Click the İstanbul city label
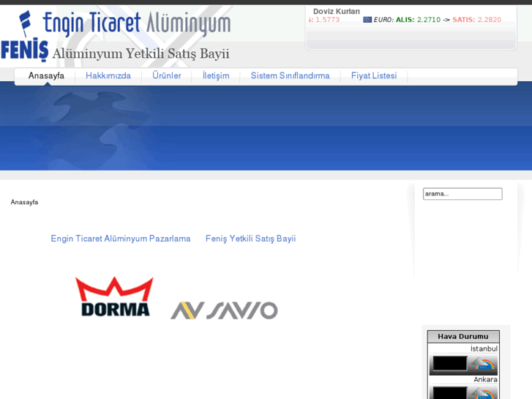This screenshot has width=532, height=399. coord(484,348)
